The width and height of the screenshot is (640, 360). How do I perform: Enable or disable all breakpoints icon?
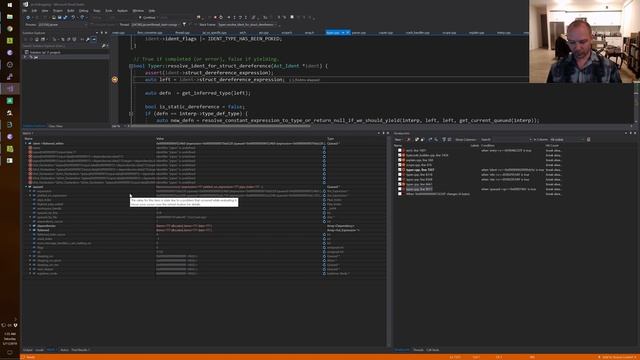pos(422,140)
